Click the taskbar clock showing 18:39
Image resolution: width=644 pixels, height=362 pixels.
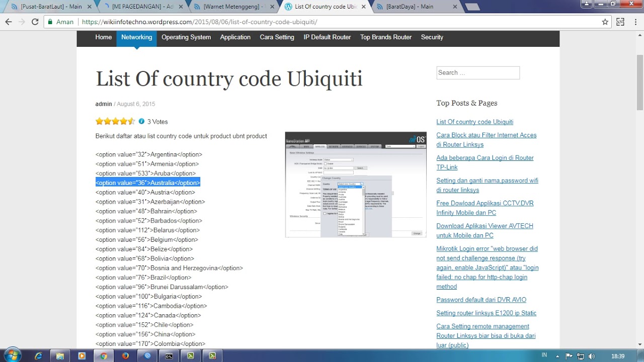coord(618,356)
